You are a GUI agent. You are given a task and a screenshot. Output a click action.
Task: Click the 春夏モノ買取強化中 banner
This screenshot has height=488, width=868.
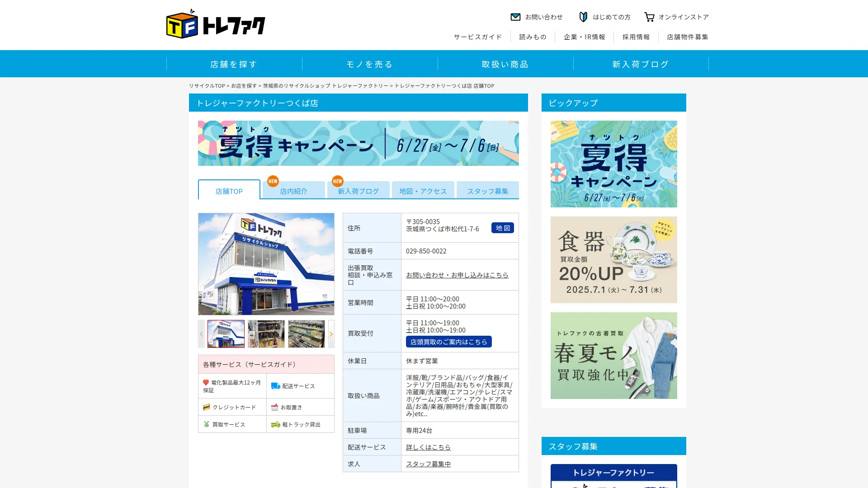614,356
